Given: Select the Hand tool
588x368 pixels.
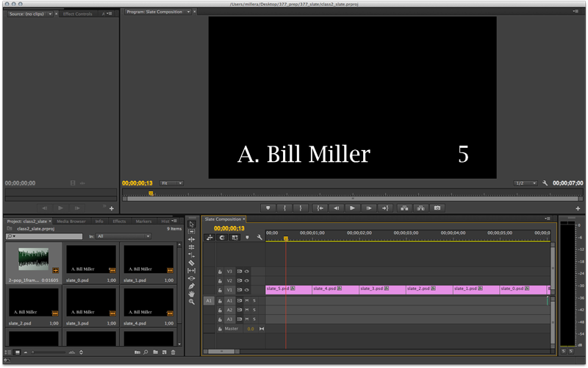Looking at the screenshot, I should point(192,294).
